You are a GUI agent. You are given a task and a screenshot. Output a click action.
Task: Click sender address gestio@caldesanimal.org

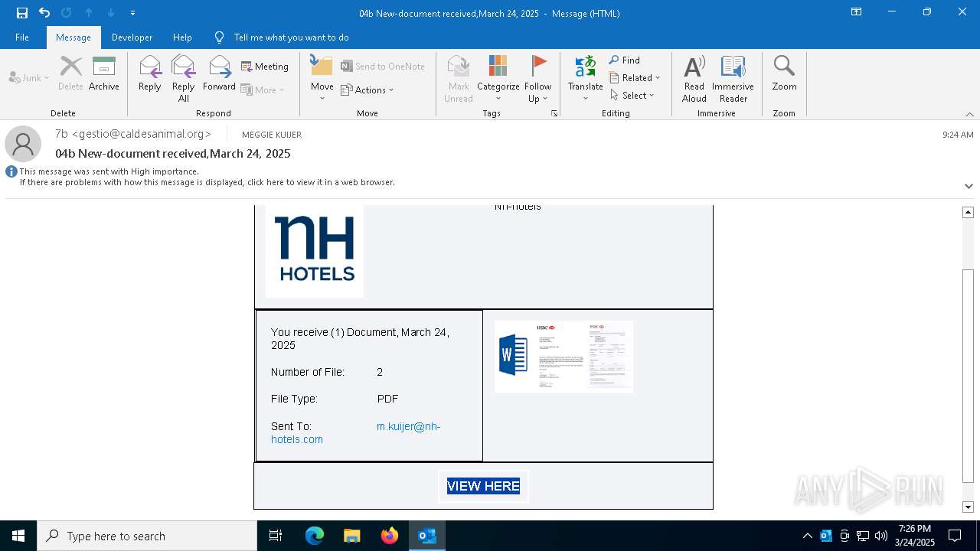pos(141,134)
